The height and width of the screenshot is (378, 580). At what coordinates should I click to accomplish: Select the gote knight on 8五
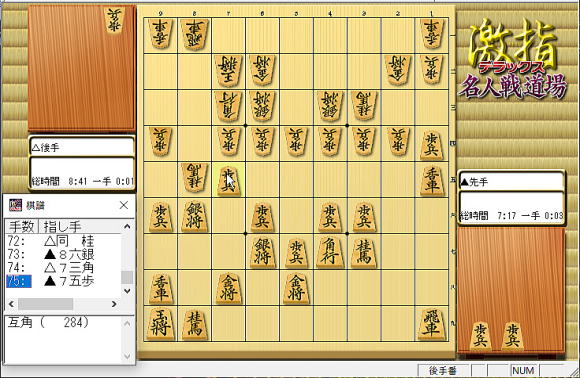pos(195,178)
